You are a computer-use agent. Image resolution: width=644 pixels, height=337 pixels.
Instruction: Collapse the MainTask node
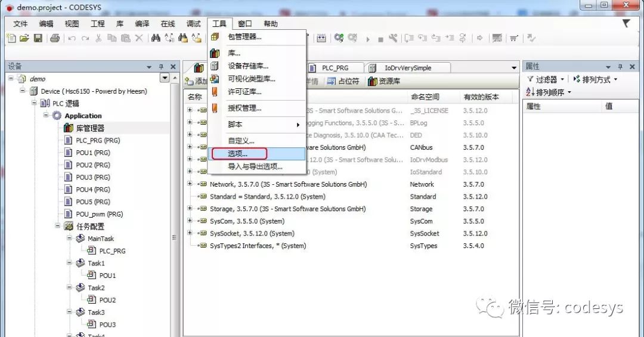69,238
